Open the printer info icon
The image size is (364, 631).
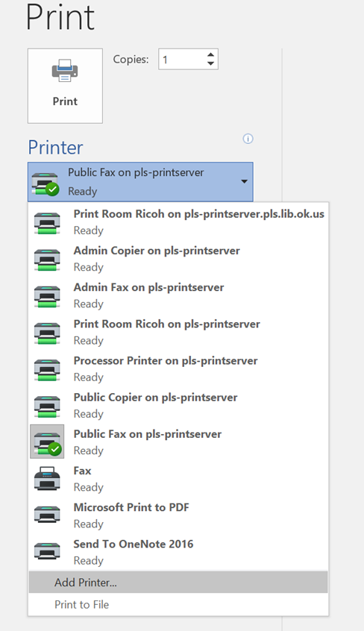248,139
